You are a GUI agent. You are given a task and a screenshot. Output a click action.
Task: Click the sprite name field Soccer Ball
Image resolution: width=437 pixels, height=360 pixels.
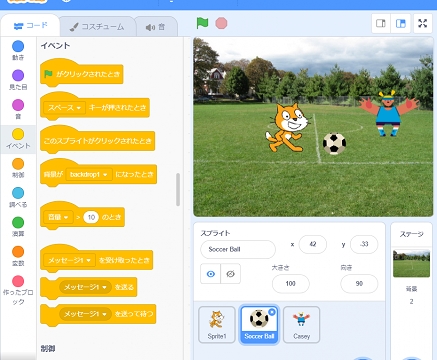pyautogui.click(x=238, y=249)
